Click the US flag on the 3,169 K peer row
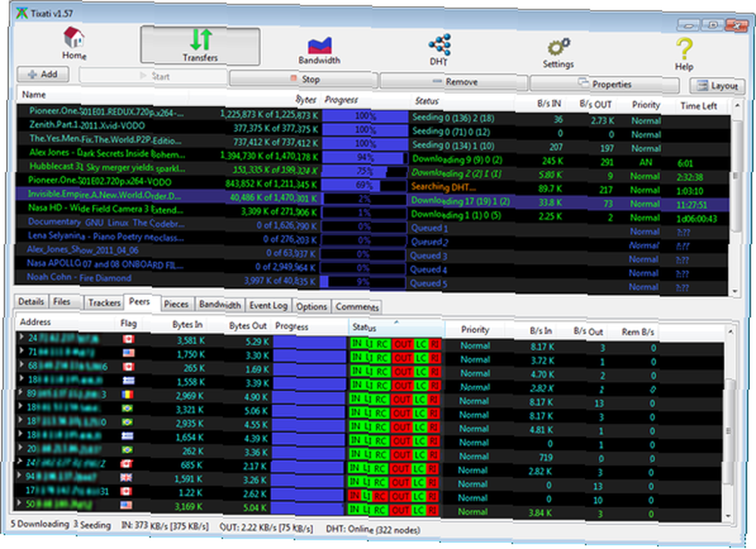 click(126, 505)
